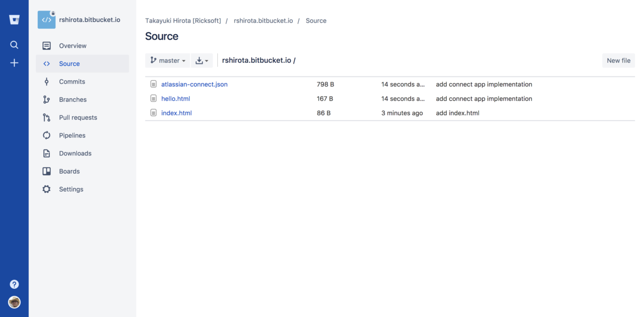Viewport: 644px width, 317px height.
Task: Open atlassian-connect.json file
Action: click(194, 85)
